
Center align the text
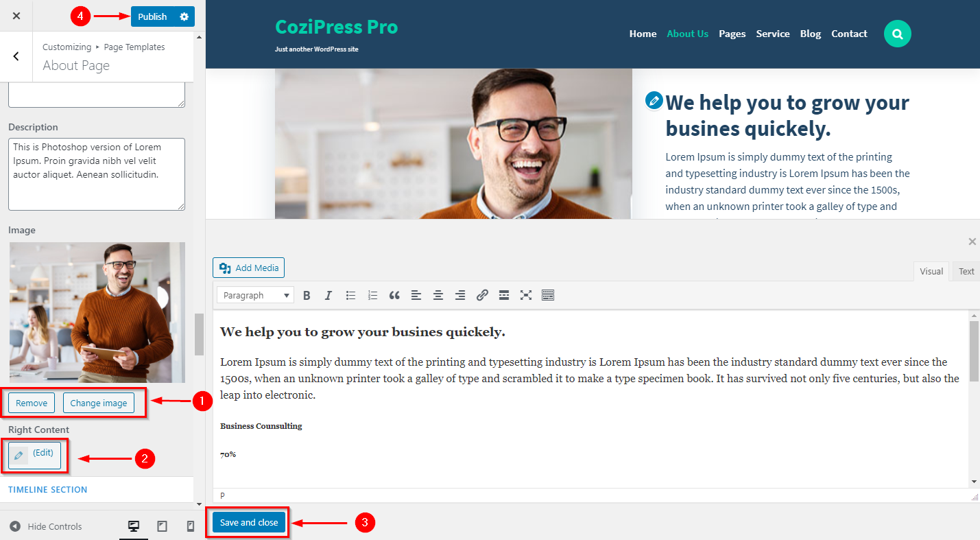click(438, 295)
